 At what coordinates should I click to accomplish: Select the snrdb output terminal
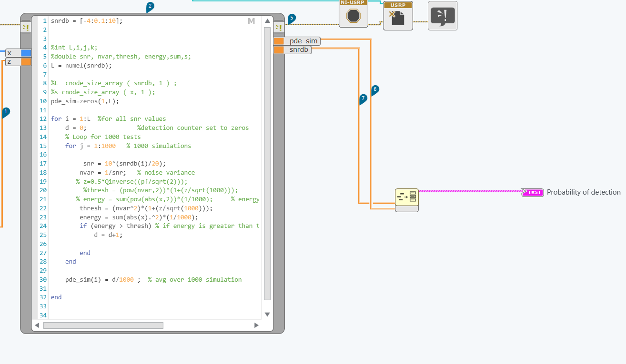[x=293, y=49]
